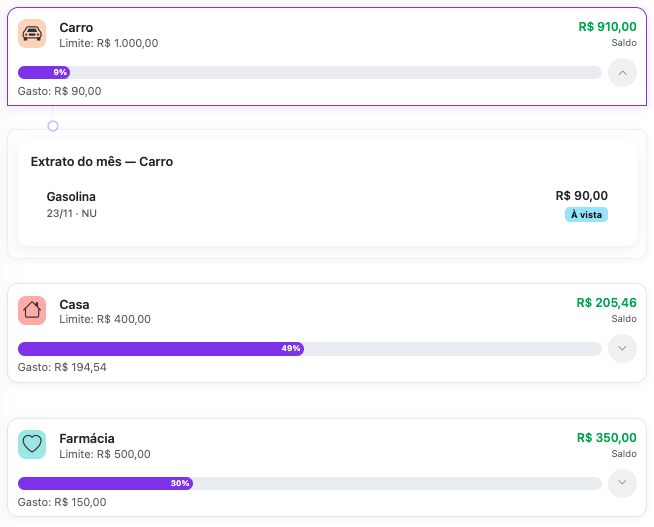Screen dimensions: 654x527
Task: Click the heart icon for Farmácia
Action: pos(32,444)
